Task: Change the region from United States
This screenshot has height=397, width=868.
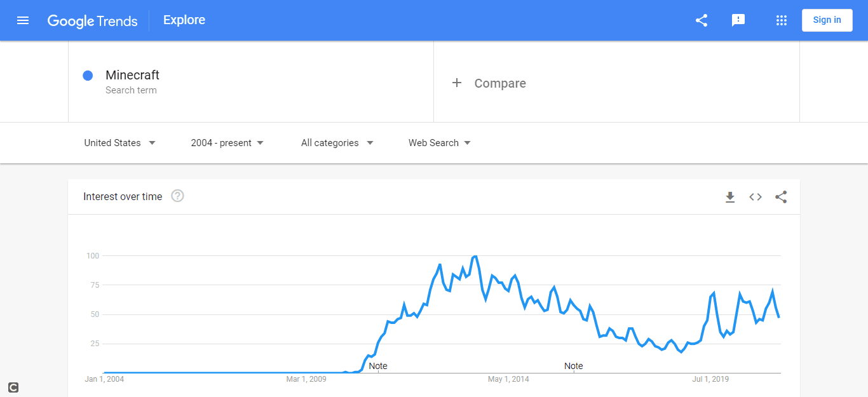Action: [119, 142]
